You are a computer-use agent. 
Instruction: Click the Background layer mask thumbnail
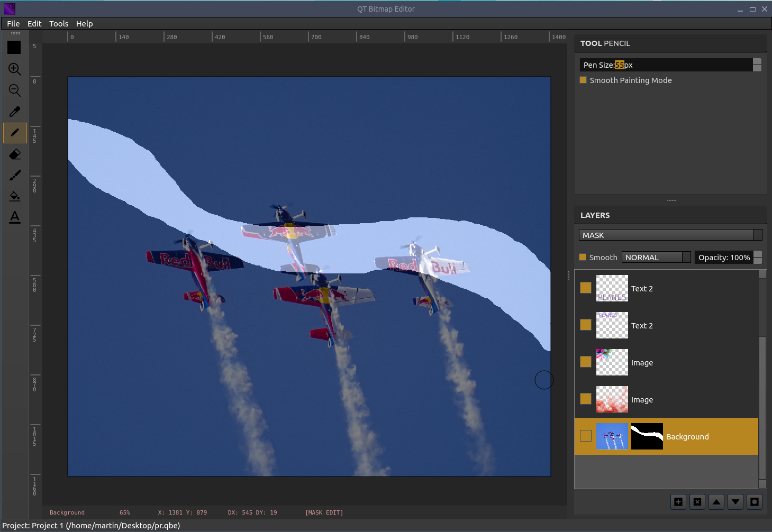coord(647,436)
